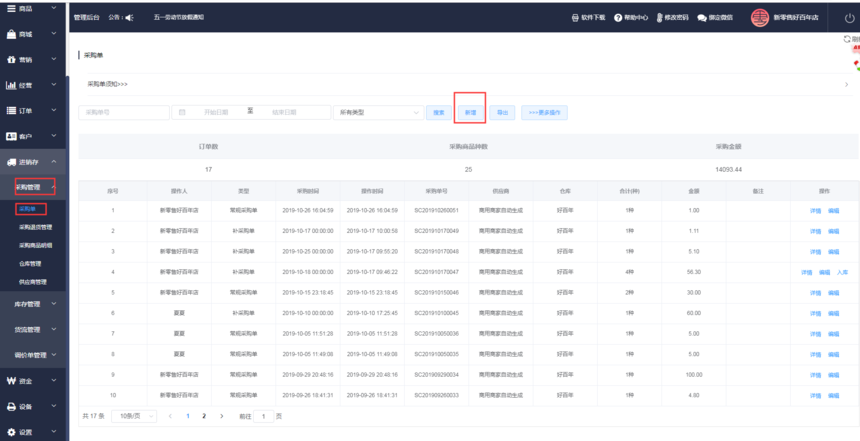Go to page 2 of the table
Viewport: 860px width, 441px height.
[204, 415]
